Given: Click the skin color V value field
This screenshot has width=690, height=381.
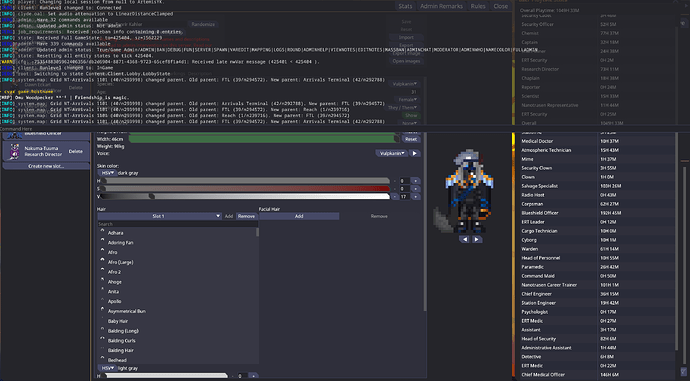Looking at the screenshot, I should pyautogui.click(x=404, y=197).
